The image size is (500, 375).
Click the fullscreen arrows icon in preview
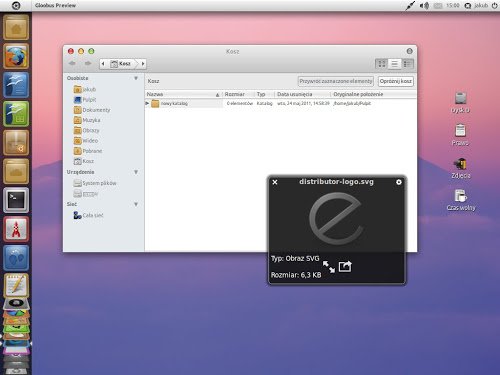[329, 267]
